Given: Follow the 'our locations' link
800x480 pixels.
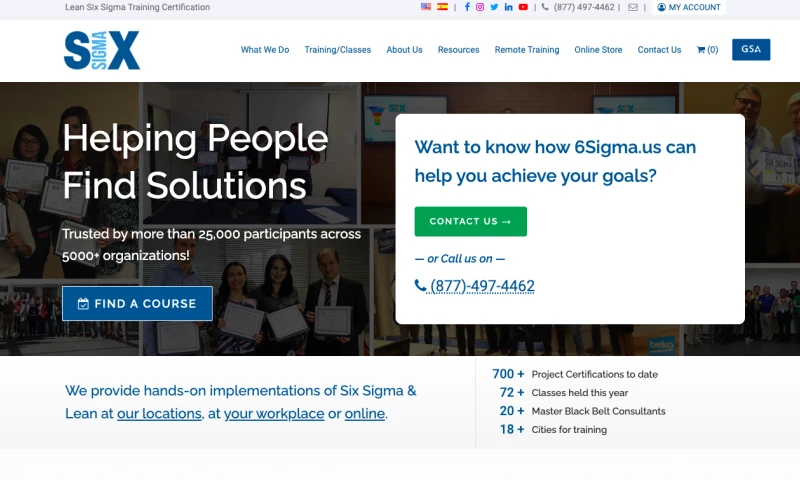Looking at the screenshot, I should pos(159,413).
